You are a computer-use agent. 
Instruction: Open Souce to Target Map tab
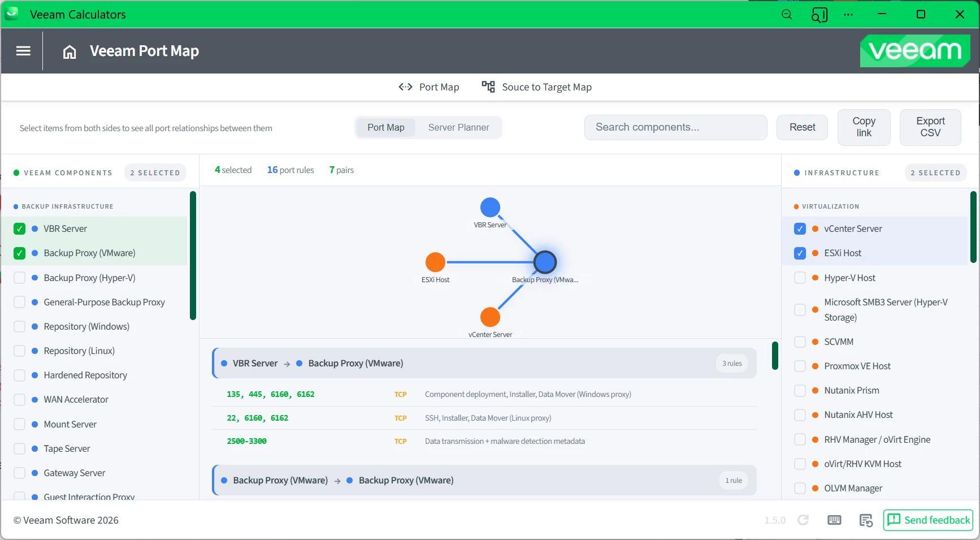(x=536, y=87)
